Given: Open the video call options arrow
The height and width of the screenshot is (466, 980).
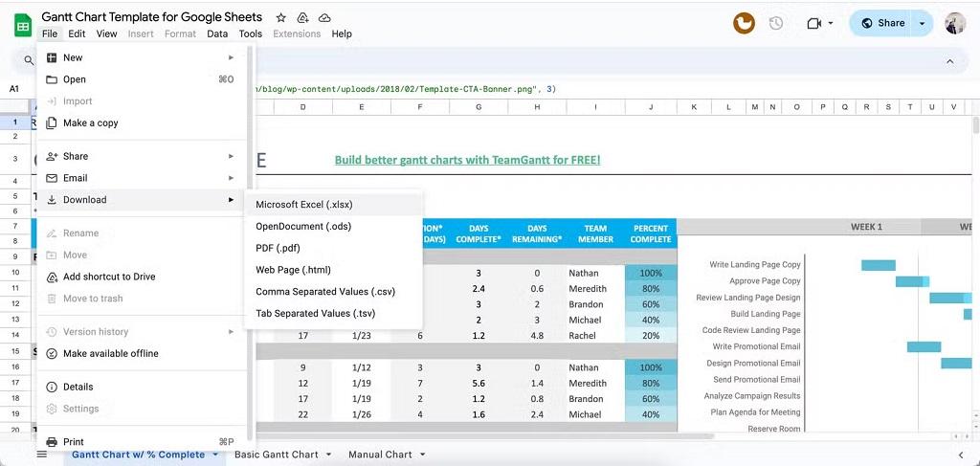Looking at the screenshot, I should coord(831,23).
